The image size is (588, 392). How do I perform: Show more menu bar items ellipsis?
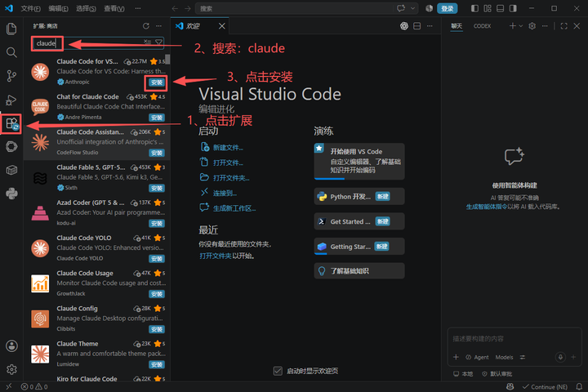[138, 8]
